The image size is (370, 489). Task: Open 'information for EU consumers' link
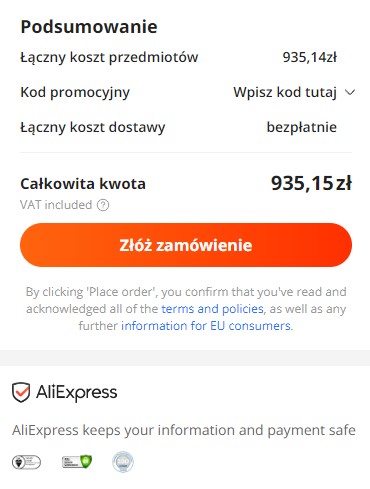(x=206, y=326)
